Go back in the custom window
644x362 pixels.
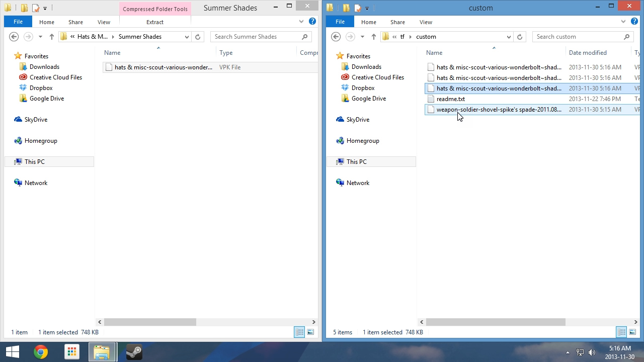pyautogui.click(x=336, y=37)
